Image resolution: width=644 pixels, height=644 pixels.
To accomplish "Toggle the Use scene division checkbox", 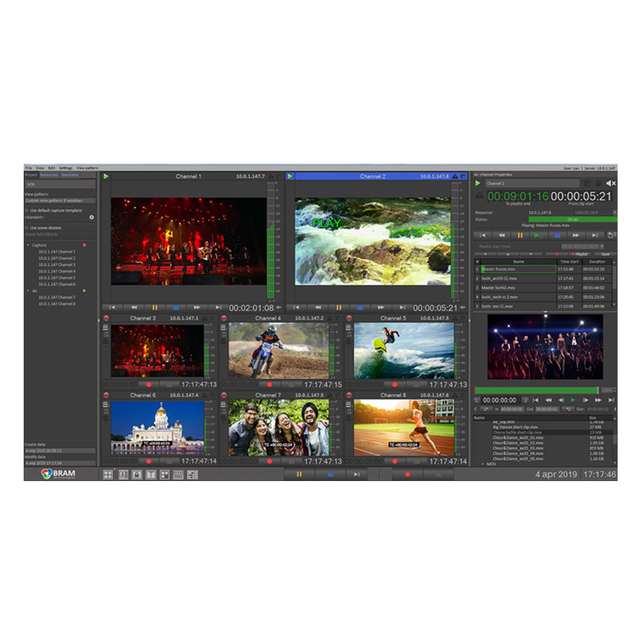I will coord(27,227).
